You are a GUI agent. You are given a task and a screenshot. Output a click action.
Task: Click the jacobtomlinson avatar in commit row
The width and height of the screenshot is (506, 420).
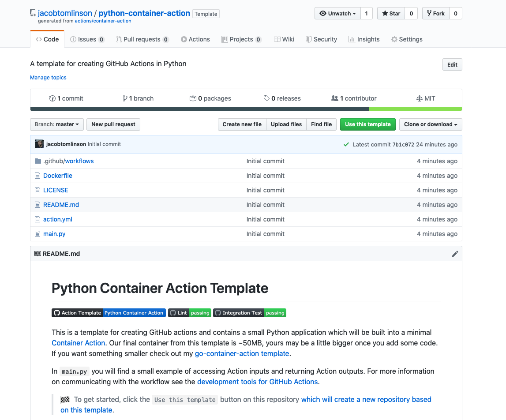(x=39, y=144)
